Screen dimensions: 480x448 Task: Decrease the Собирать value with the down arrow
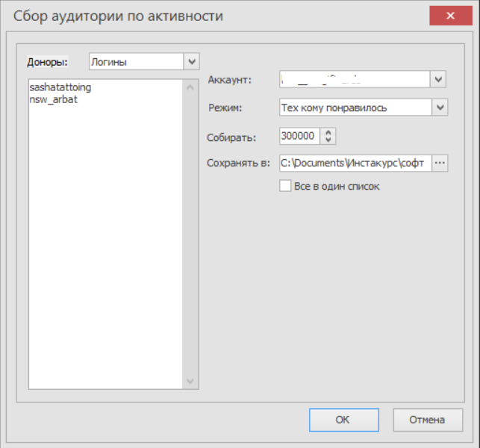click(x=328, y=140)
